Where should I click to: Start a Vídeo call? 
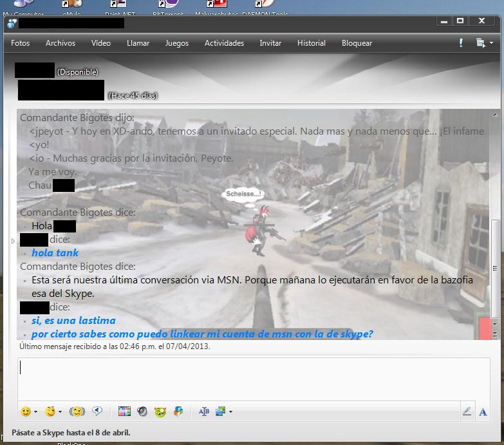click(101, 43)
